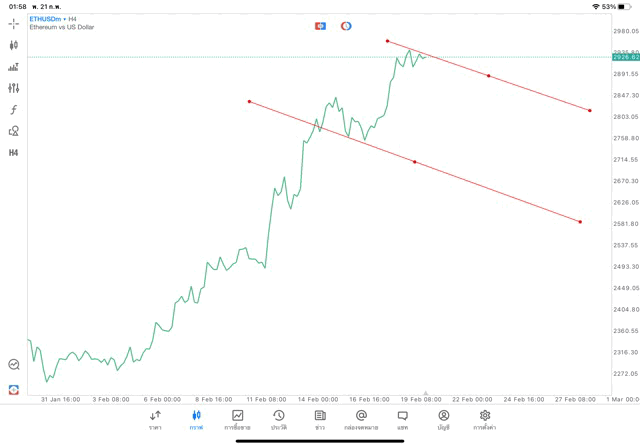Select upper red trendline's left anchor point
This screenshot has height=447, width=640.
387,41
